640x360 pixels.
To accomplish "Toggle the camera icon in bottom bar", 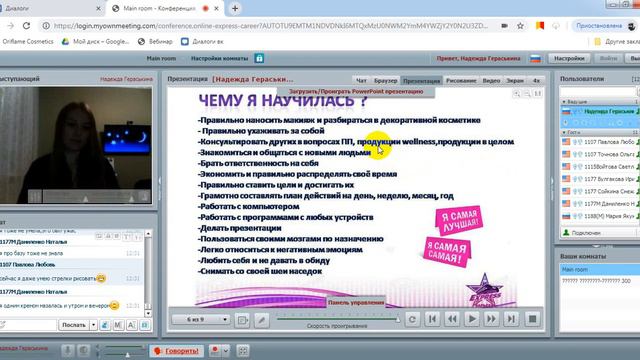I will click(84, 350).
